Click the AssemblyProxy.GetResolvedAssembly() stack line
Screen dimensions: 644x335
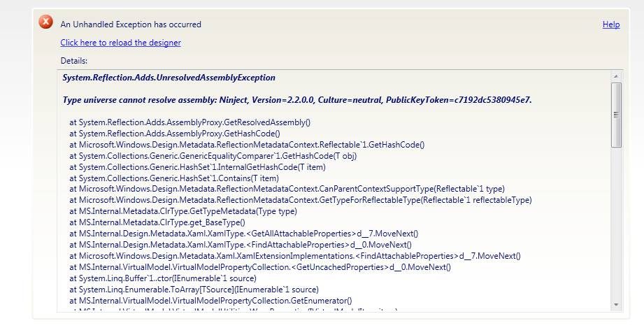pos(189,122)
